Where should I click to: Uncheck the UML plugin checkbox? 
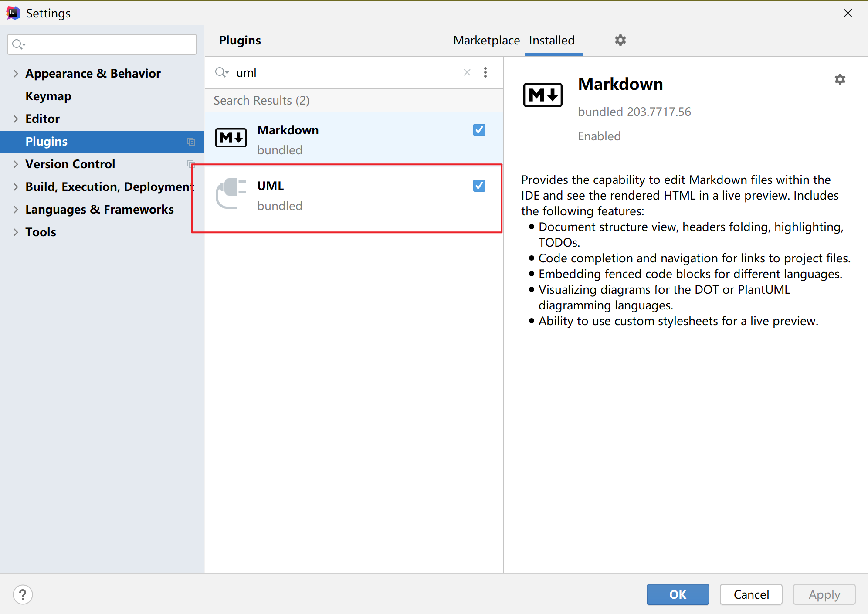(479, 186)
